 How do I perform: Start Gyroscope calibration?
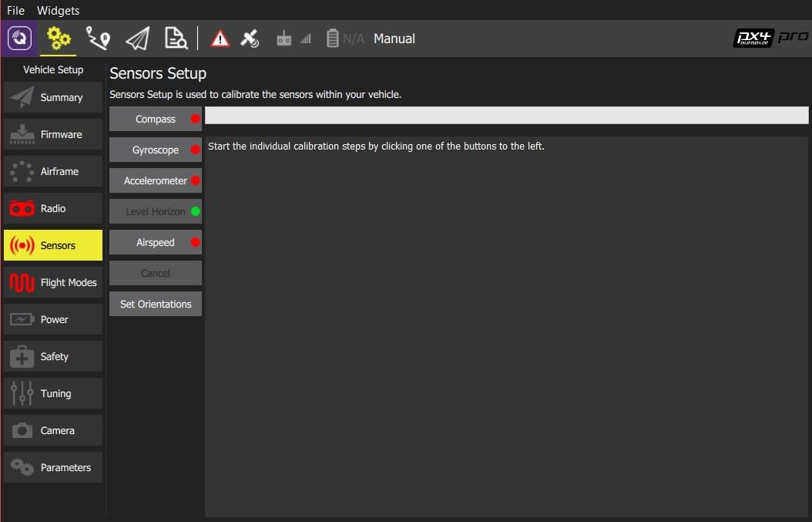pyautogui.click(x=155, y=150)
